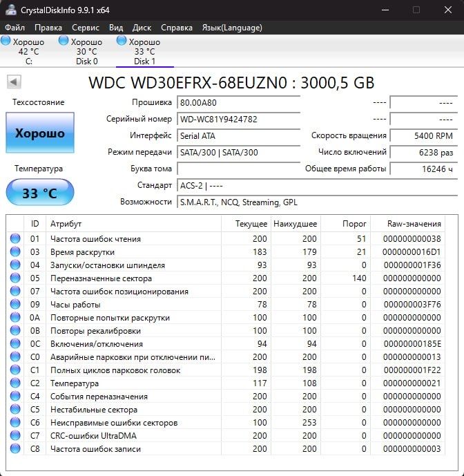Click the status orb for C: drive
The width and height of the screenshot is (464, 476).
pos(6,41)
